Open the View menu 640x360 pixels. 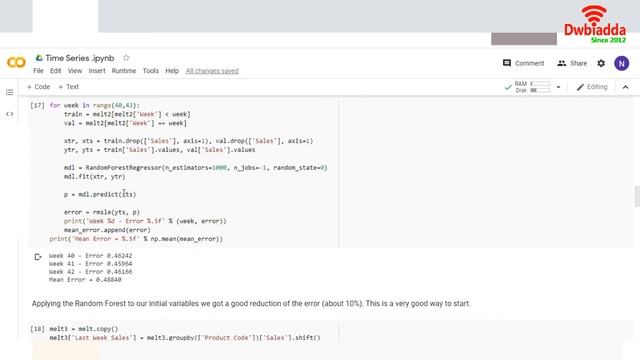[75, 71]
